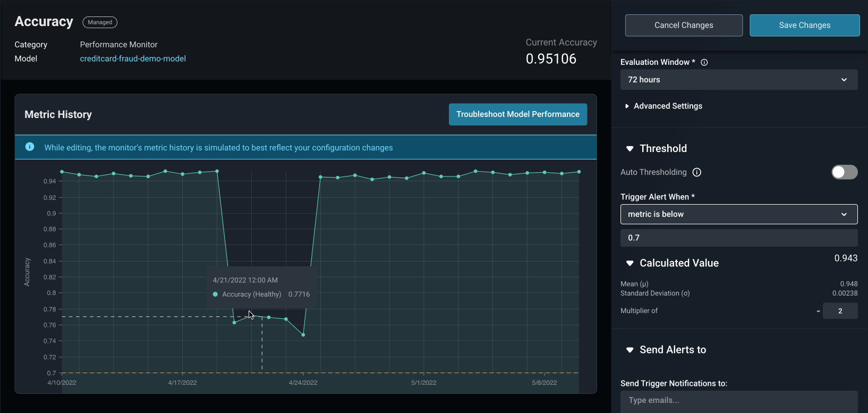Collapse the Send Alerts to section
Screen dimensions: 868x413
(x=630, y=350)
